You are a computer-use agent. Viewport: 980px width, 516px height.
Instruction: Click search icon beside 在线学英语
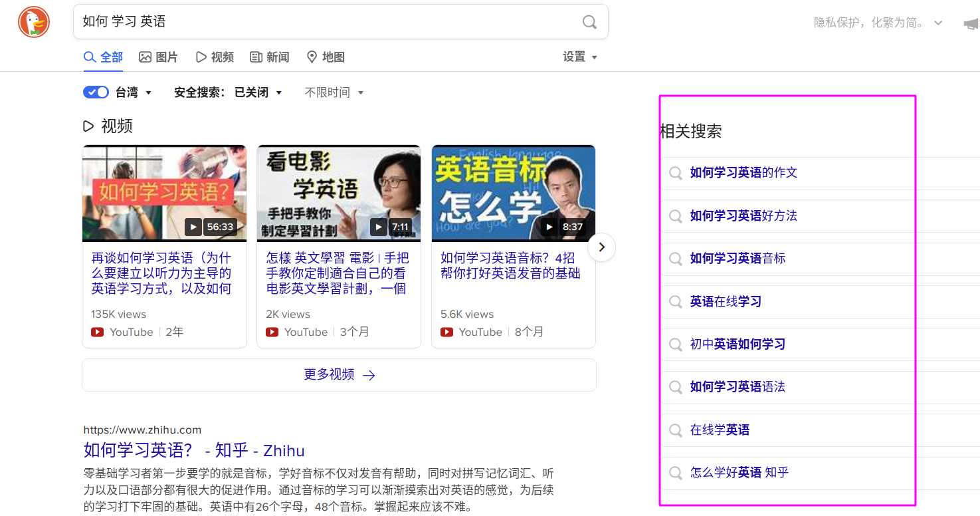tap(676, 430)
